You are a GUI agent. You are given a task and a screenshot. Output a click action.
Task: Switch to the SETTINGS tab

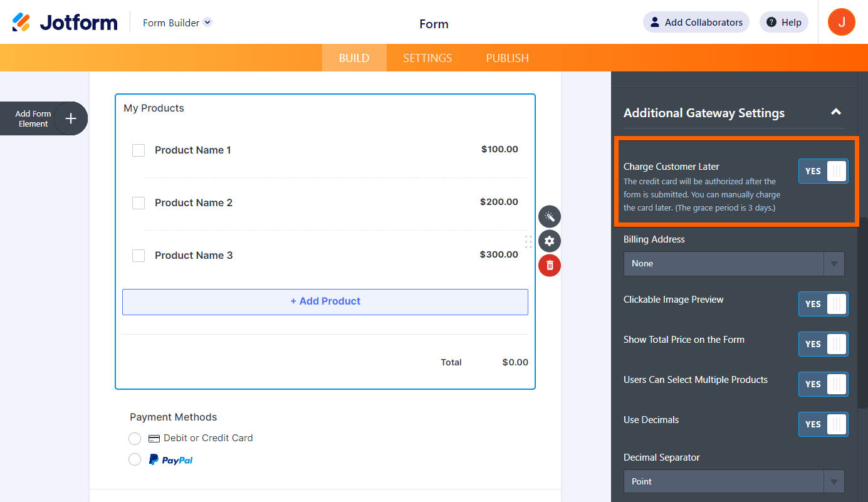coord(427,58)
